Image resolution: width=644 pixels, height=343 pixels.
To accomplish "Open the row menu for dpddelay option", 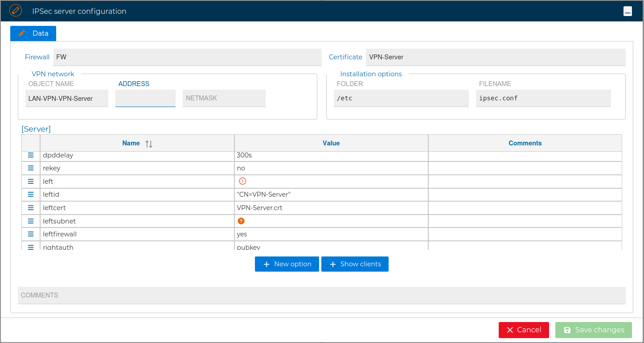I will click(x=30, y=155).
